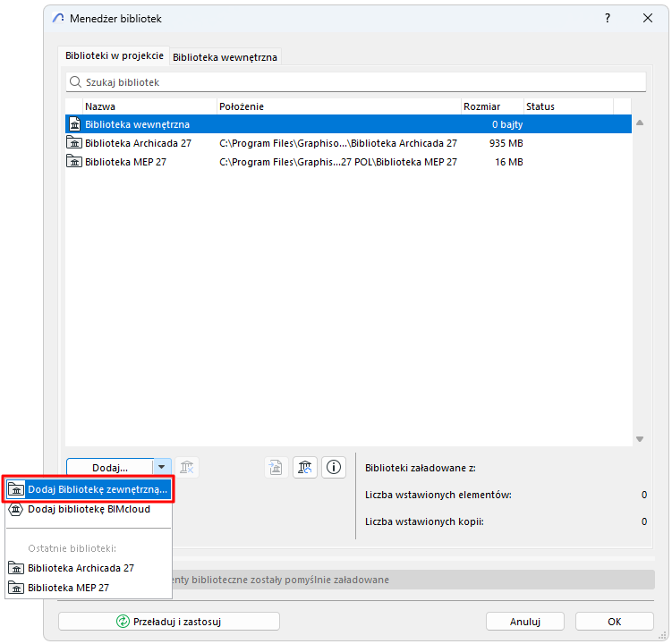Sort by the Rozmiar column header
This screenshot has height=644, width=672.
click(493, 106)
